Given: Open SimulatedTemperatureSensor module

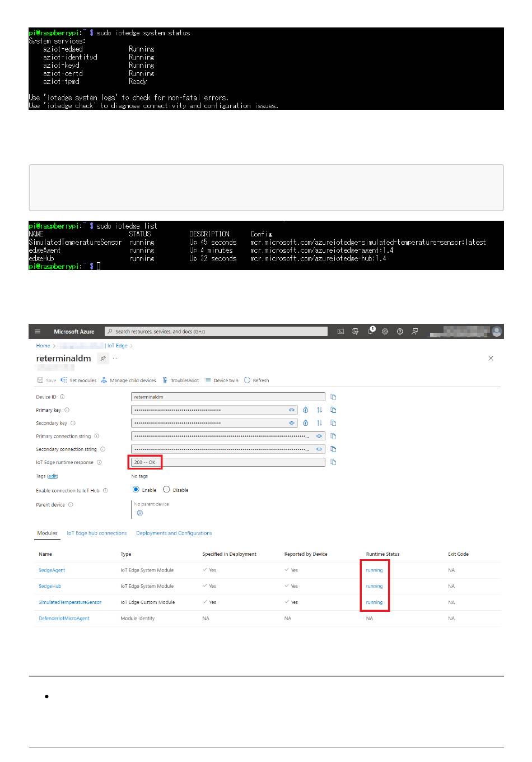Looking at the screenshot, I should pyautogui.click(x=70, y=602).
